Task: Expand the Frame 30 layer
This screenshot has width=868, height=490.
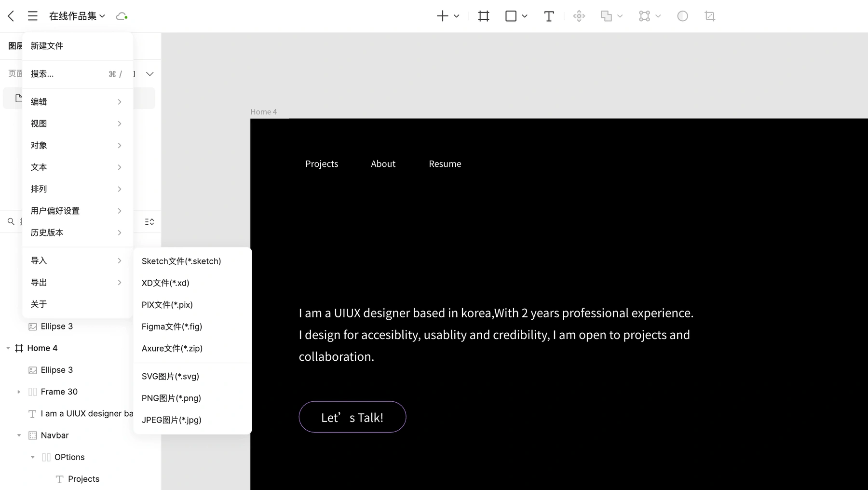Action: click(x=19, y=392)
